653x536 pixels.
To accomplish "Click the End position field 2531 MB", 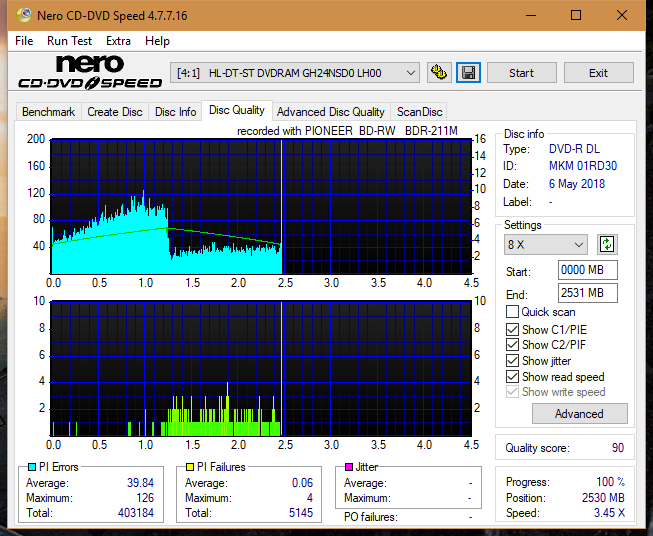I will click(x=588, y=293).
